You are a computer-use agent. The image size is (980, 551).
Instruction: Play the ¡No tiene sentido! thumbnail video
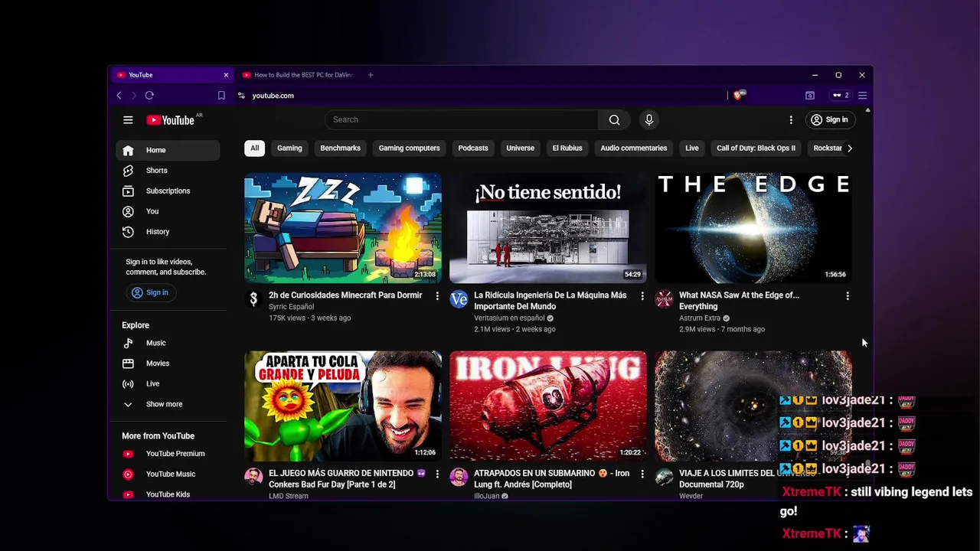coord(548,228)
